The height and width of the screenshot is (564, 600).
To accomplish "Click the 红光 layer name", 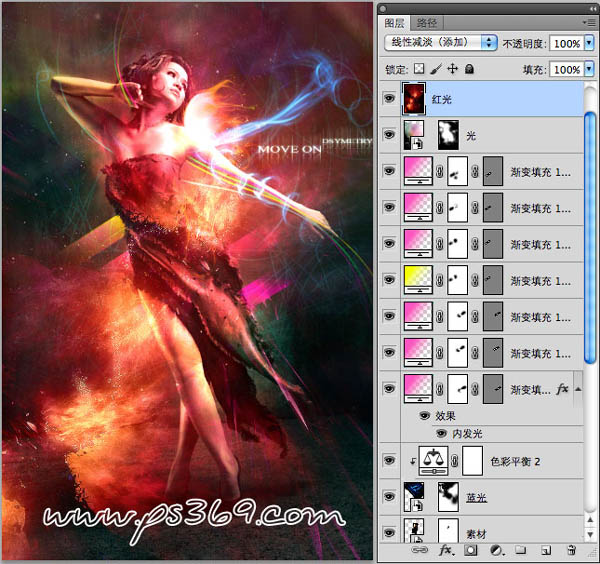I will pyautogui.click(x=442, y=99).
